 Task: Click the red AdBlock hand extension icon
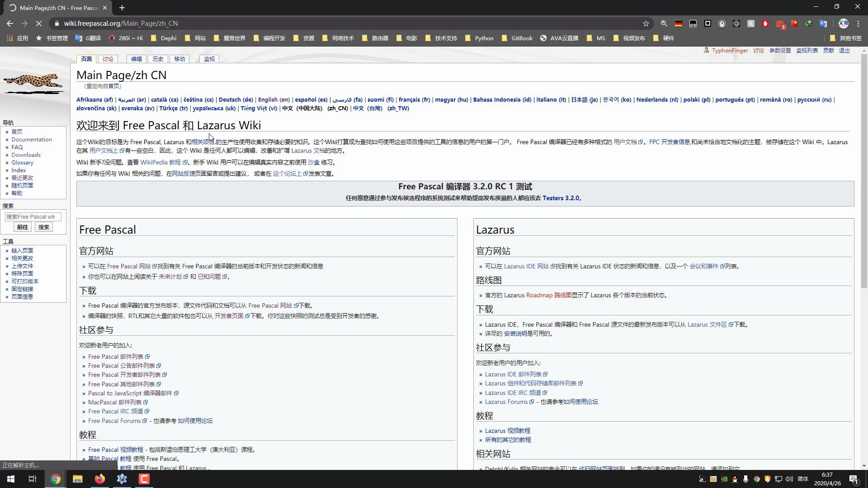765,23
